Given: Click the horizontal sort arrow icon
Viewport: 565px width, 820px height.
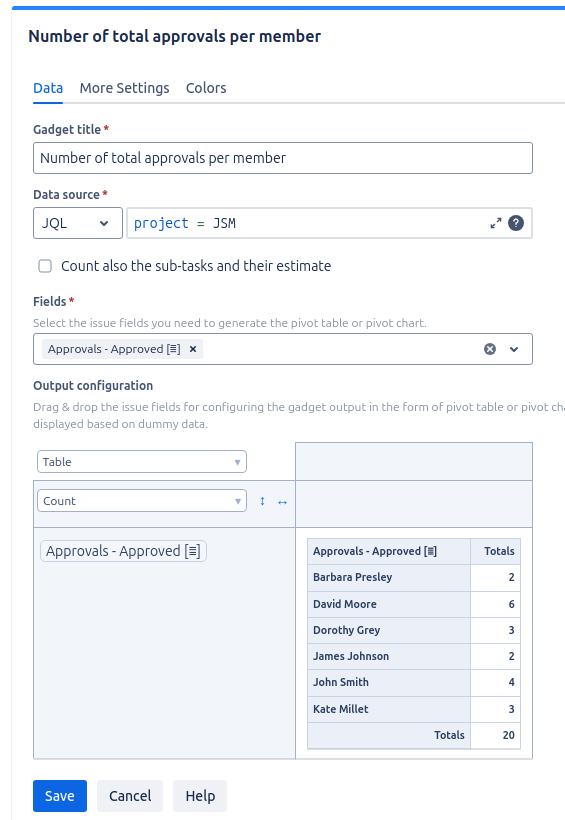Looking at the screenshot, I should click(x=282, y=503).
